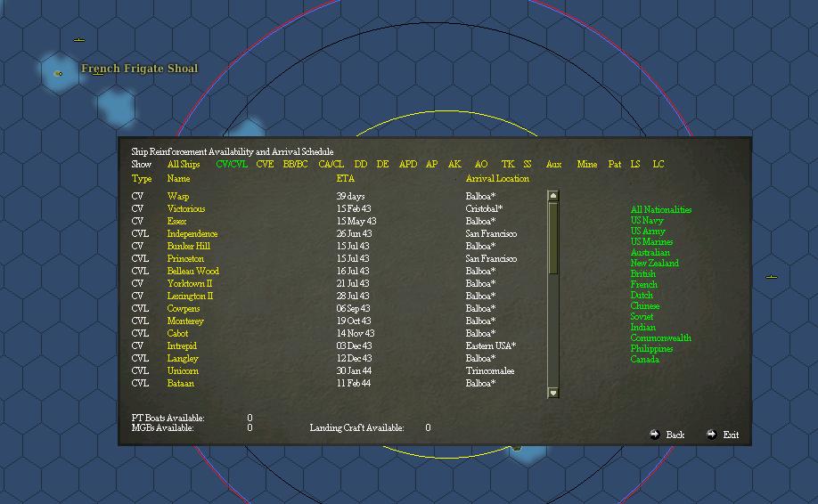
Task: Filter list by BB/BC ships
Action: 295,164
